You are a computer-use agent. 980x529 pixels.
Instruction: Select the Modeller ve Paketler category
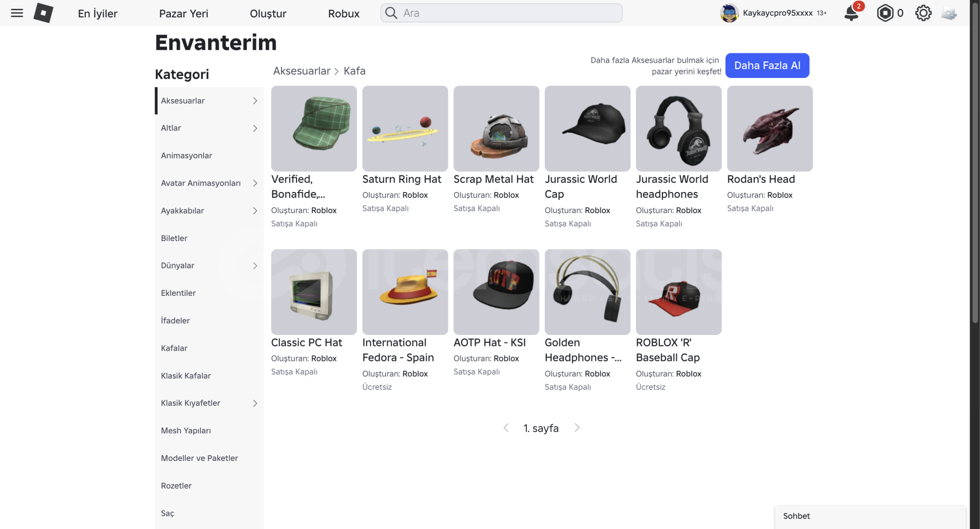click(x=209, y=458)
